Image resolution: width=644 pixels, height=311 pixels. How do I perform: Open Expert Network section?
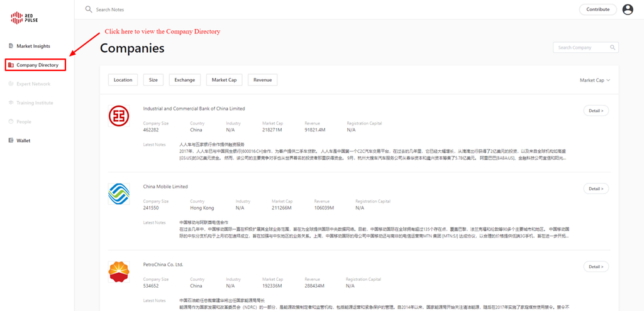pos(33,84)
